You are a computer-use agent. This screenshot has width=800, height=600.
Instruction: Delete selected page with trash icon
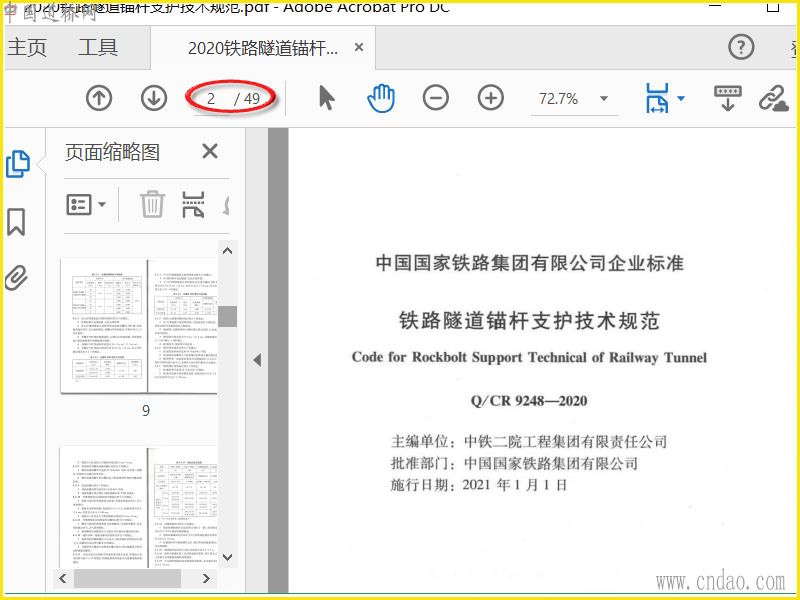[x=153, y=204]
